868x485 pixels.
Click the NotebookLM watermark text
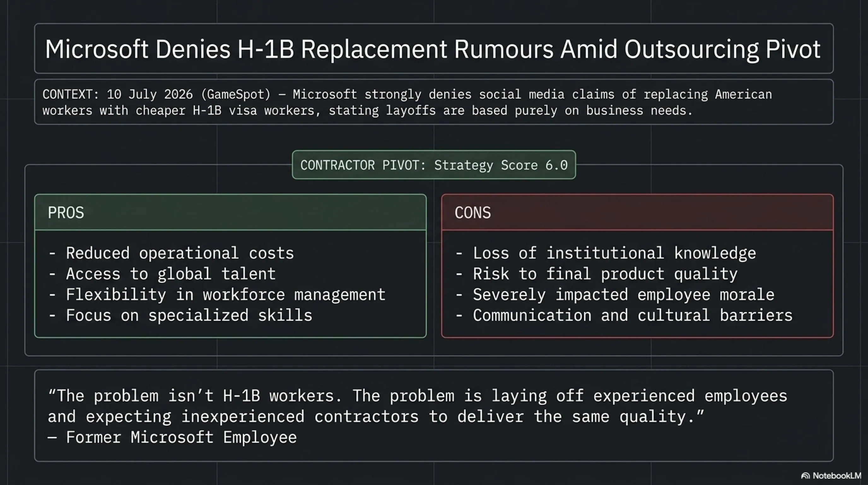tap(837, 476)
